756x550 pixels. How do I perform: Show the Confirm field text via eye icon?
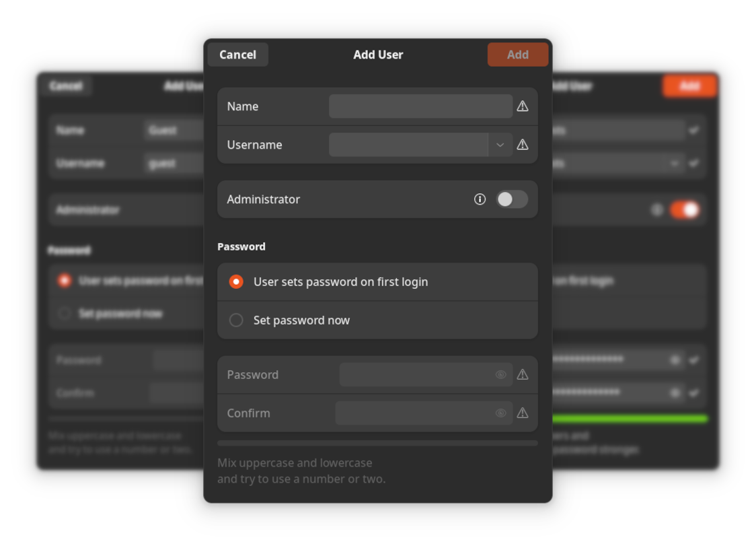pos(500,413)
